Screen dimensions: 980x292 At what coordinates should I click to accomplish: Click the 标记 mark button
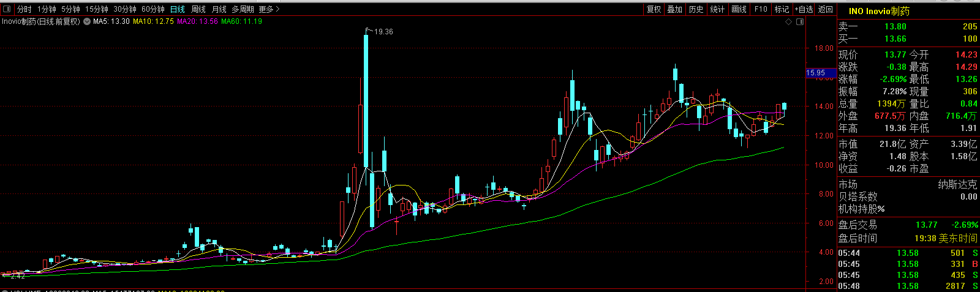pyautogui.click(x=782, y=9)
